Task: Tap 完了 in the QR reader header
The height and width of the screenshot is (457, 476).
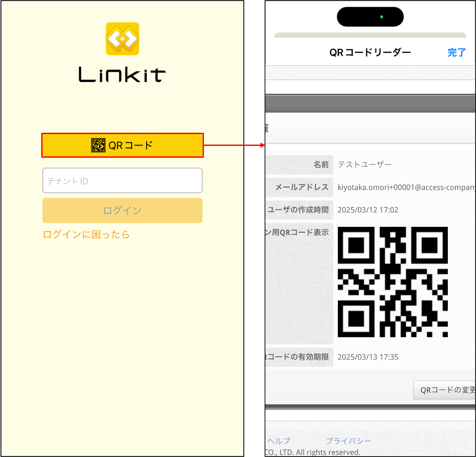Action: point(457,53)
